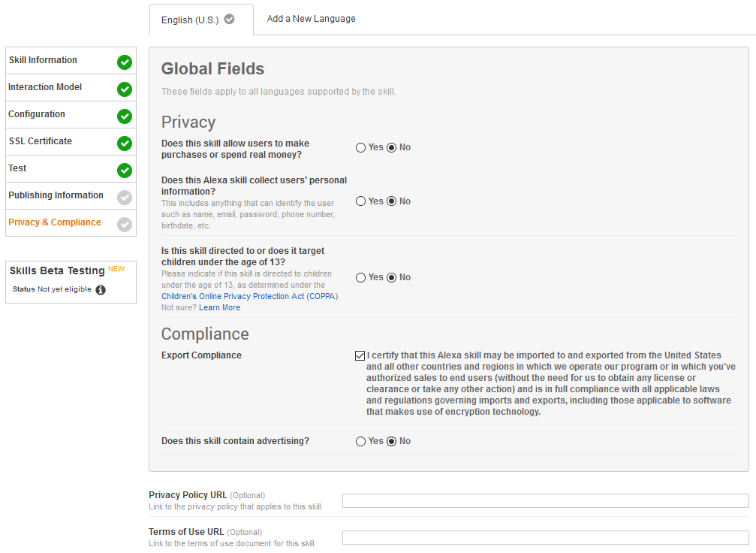Select No for skill contains advertising

(391, 441)
